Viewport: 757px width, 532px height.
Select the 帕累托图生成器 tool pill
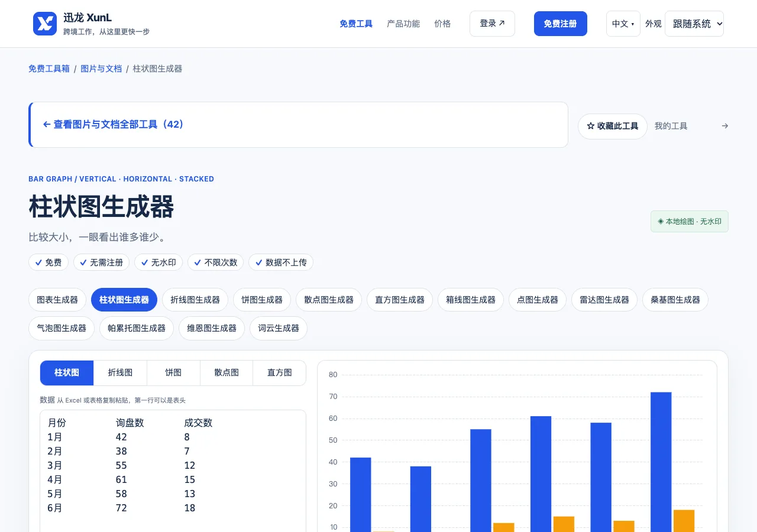tap(137, 328)
